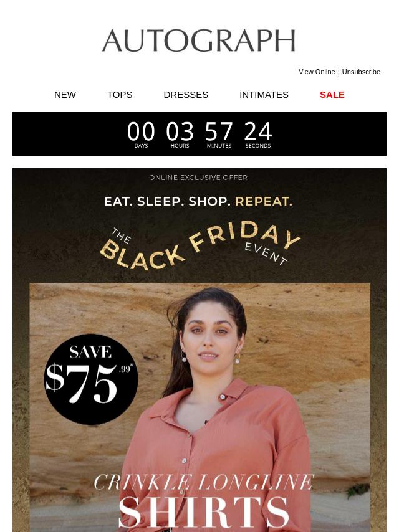The image size is (399, 532).
Task: Click the Online Exclusive Offer text
Action: pyautogui.click(x=198, y=178)
